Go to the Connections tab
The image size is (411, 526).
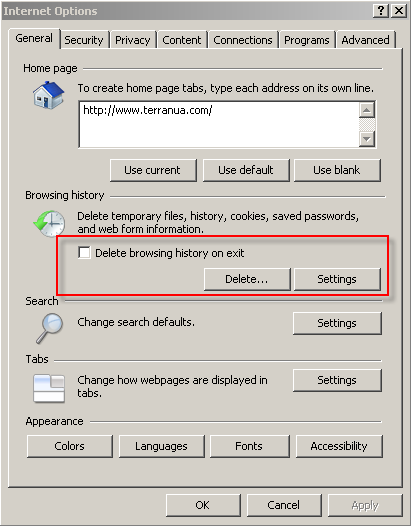(x=243, y=40)
